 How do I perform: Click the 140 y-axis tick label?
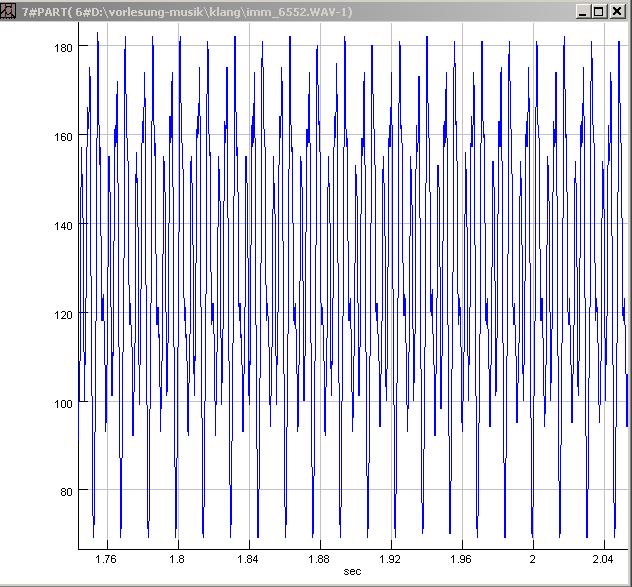point(63,225)
